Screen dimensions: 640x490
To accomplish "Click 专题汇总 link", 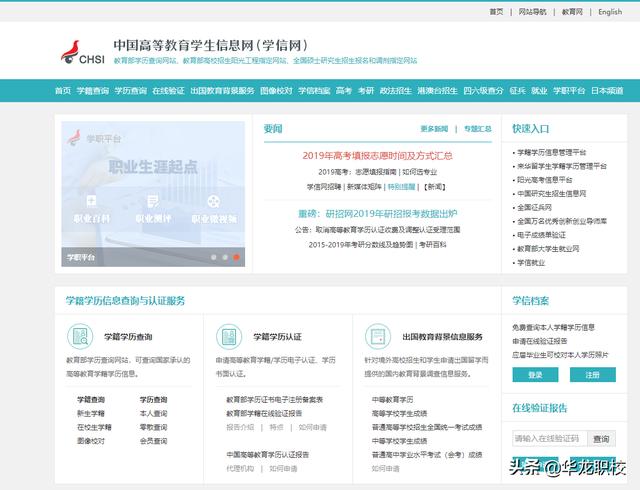I will click(478, 129).
